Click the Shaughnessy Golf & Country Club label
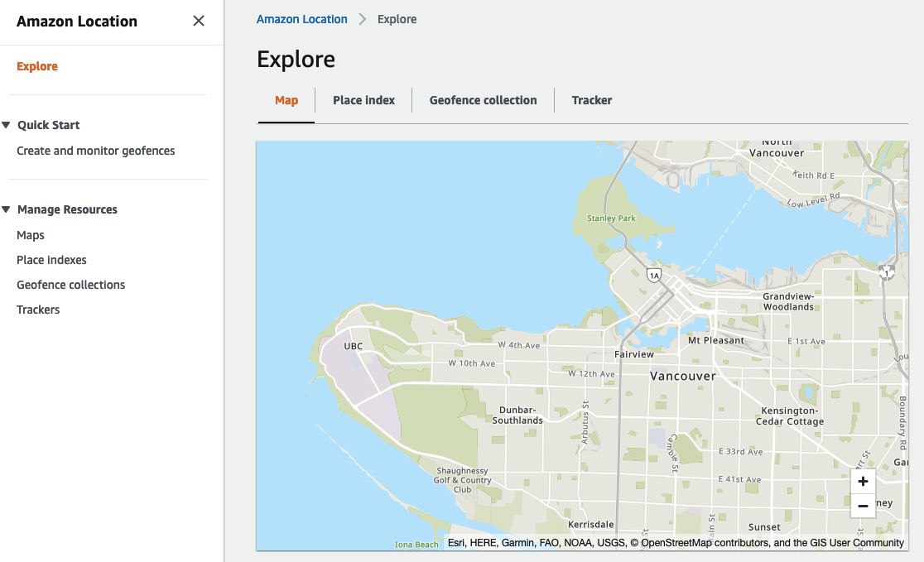924x562 pixels. [x=463, y=480]
